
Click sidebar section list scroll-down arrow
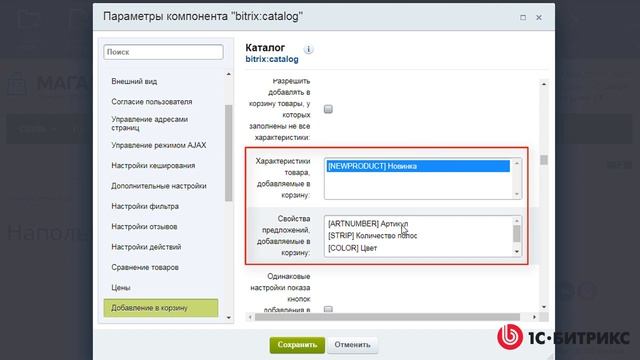click(x=229, y=317)
